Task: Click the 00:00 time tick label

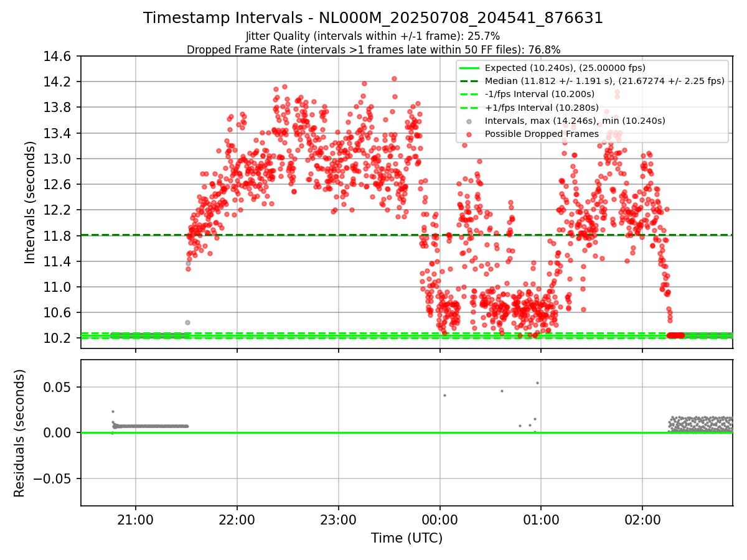Action: [439, 520]
